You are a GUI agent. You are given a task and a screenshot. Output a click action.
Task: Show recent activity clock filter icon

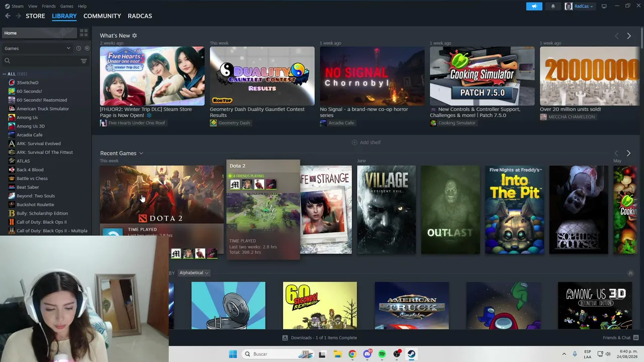[x=78, y=48]
